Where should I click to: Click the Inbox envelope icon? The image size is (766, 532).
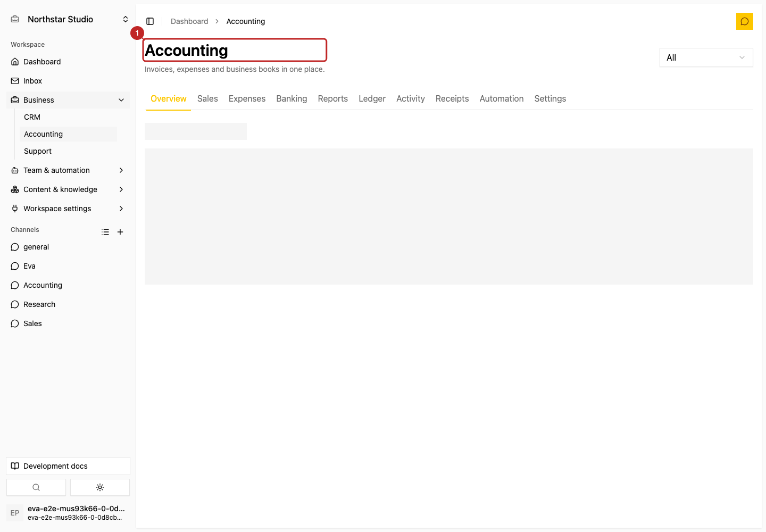tap(15, 81)
